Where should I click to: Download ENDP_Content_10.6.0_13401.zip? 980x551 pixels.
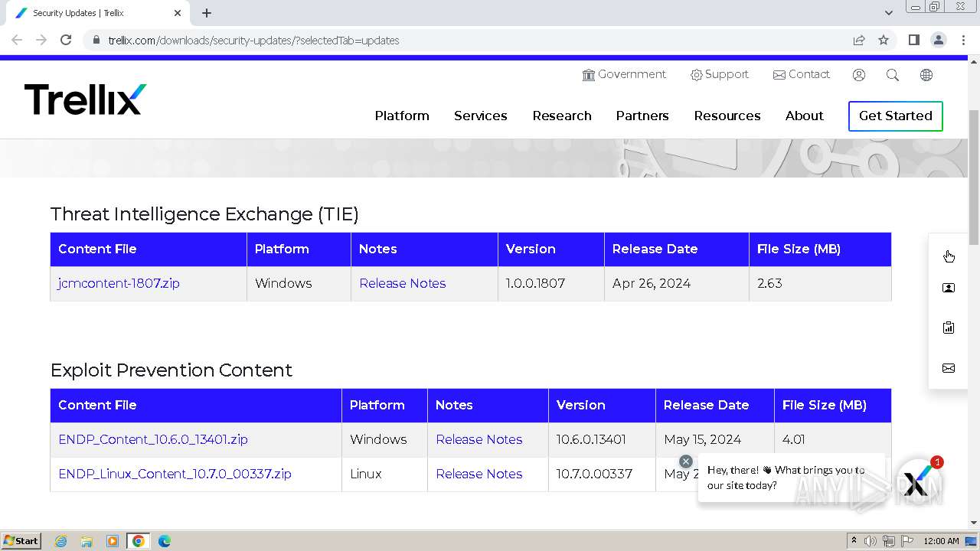point(153,439)
